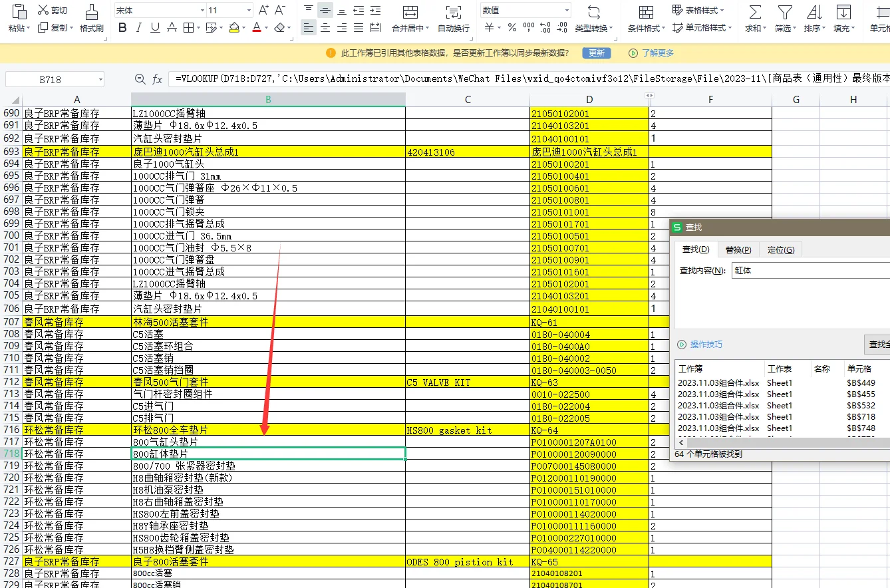Screen dimensions: 890x588
Task: Switch to the Find (查找) tab
Action: [696, 249]
